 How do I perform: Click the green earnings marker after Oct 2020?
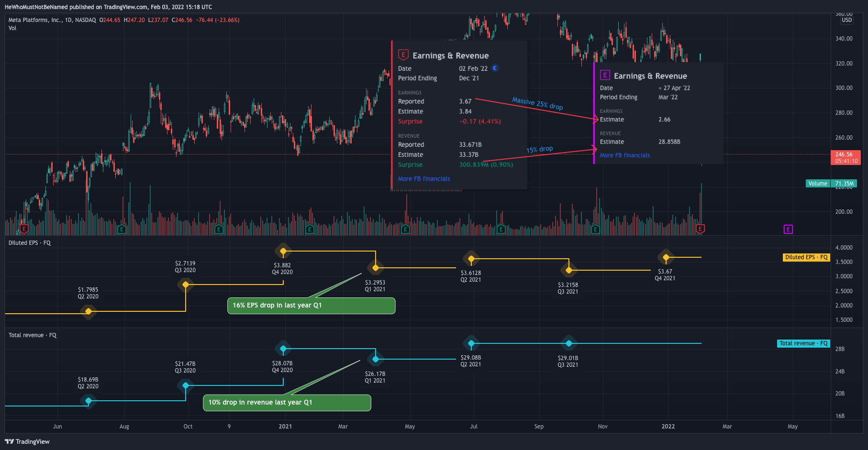(219, 229)
